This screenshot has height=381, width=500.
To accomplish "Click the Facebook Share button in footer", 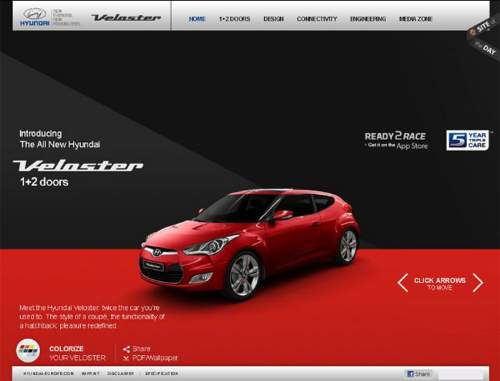I will click(418, 374).
